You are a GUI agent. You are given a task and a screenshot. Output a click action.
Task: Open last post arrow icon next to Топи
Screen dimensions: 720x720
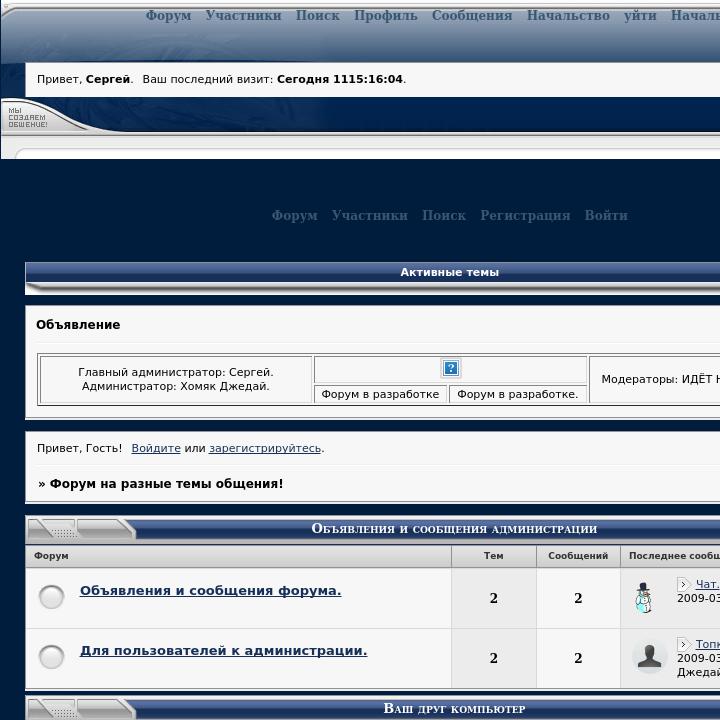coord(683,644)
